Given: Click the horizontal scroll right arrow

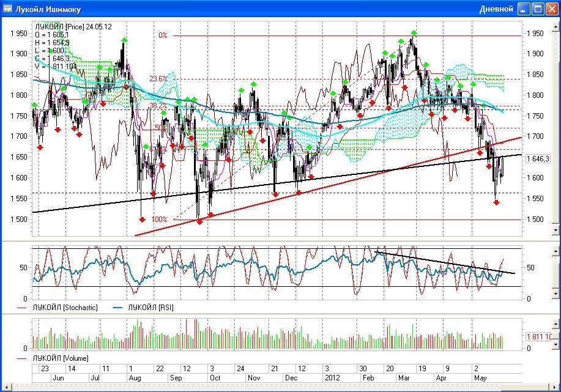Looking at the screenshot, I should pyautogui.click(x=555, y=387).
